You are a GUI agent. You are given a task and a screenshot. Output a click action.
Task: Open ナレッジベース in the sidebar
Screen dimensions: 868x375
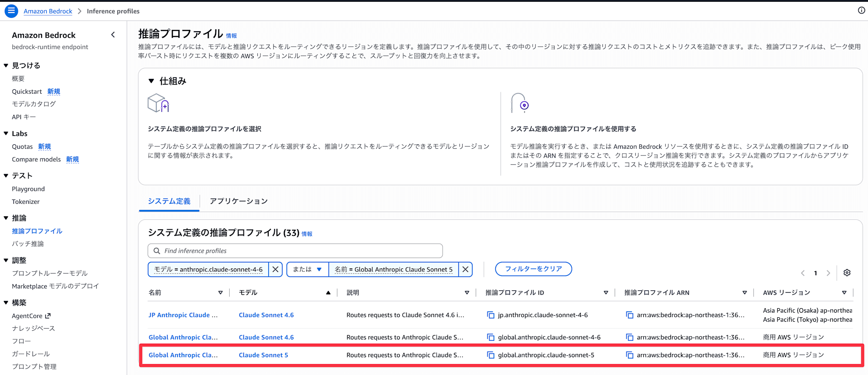coord(33,329)
